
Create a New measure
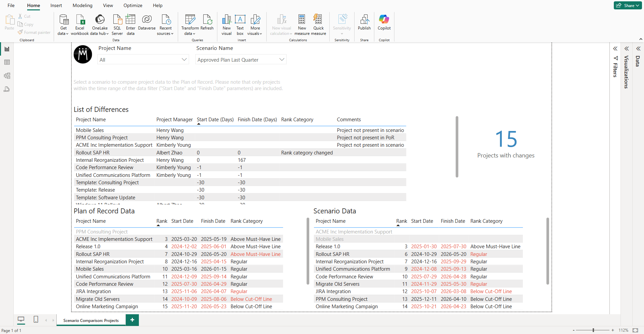point(302,25)
